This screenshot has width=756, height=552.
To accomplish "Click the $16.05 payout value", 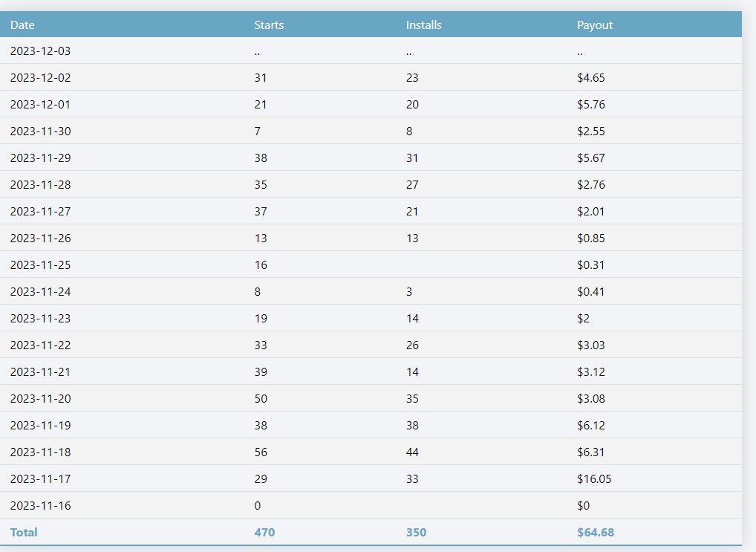I will click(x=594, y=479).
